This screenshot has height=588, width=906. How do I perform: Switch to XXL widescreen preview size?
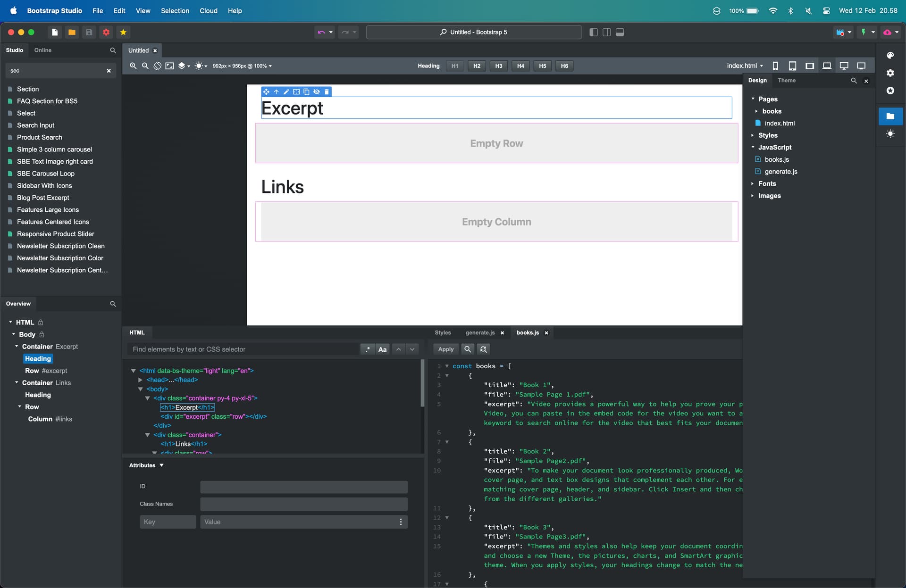coord(861,66)
